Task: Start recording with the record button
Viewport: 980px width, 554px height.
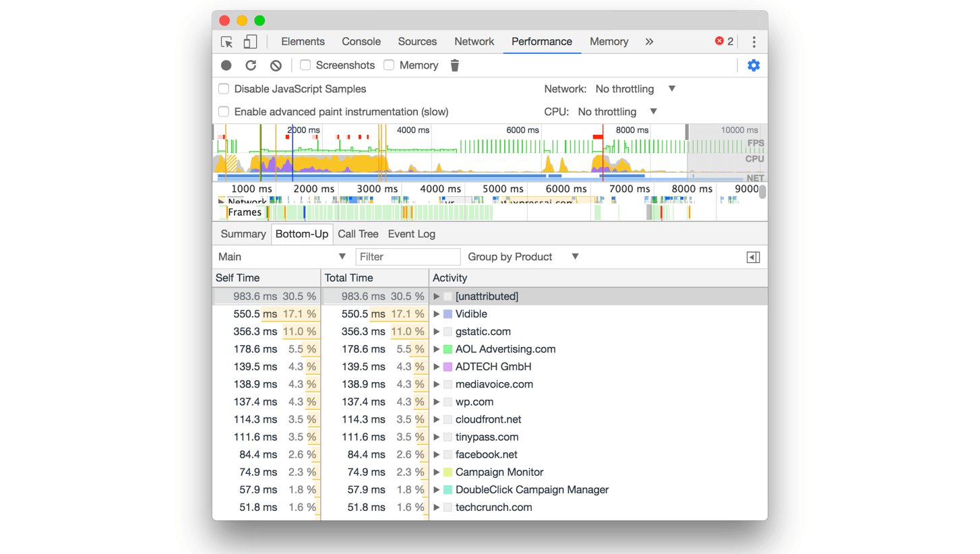Action: click(x=226, y=65)
